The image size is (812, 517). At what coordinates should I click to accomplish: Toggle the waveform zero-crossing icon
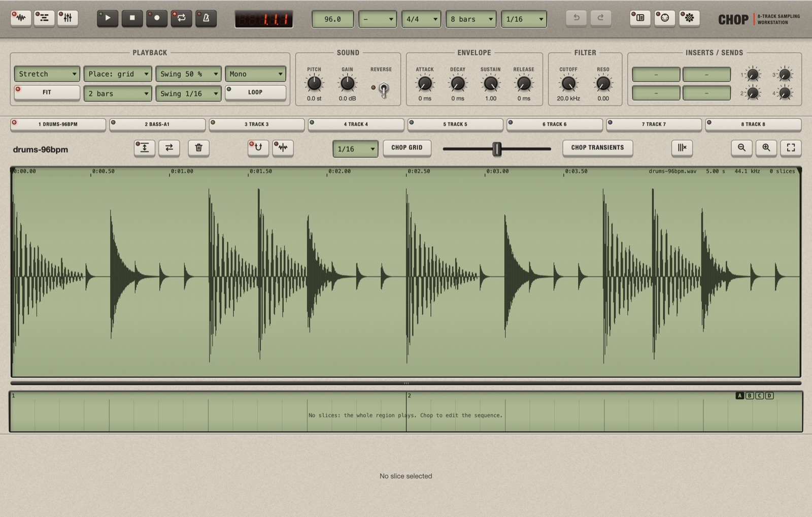click(283, 148)
